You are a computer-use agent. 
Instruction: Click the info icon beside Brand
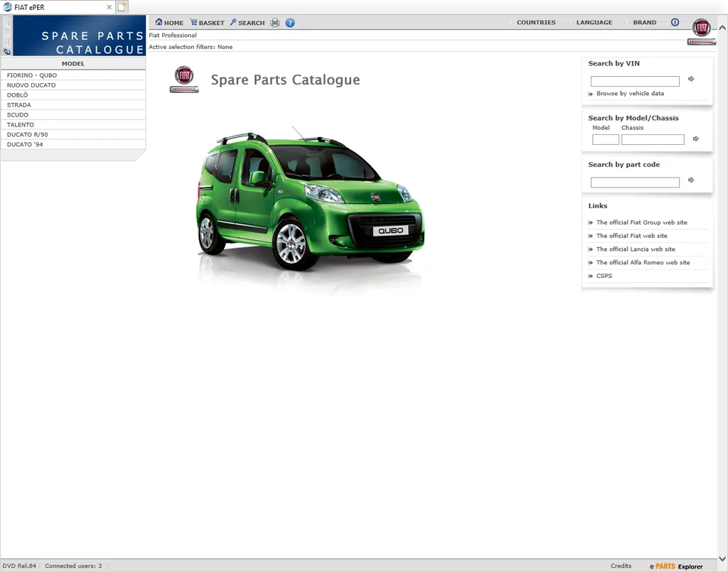(675, 23)
